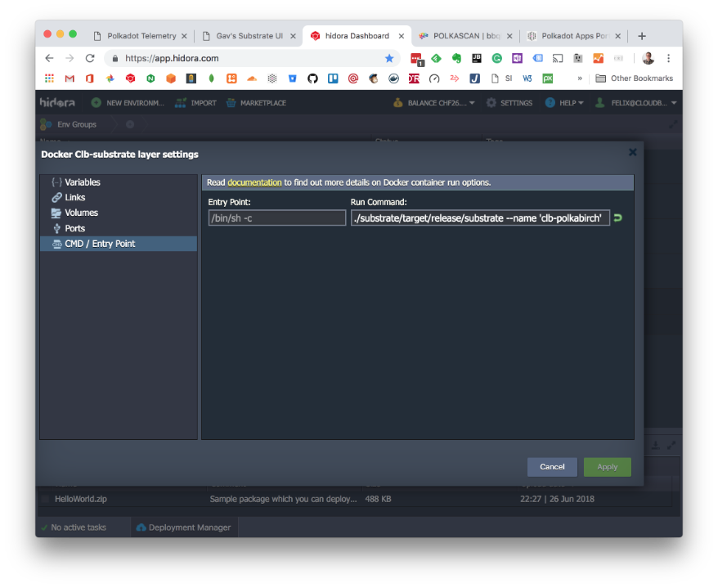Screen dimensions: 718x588
Task: Switch to Gav's Substrate UI tab
Action: (249, 36)
